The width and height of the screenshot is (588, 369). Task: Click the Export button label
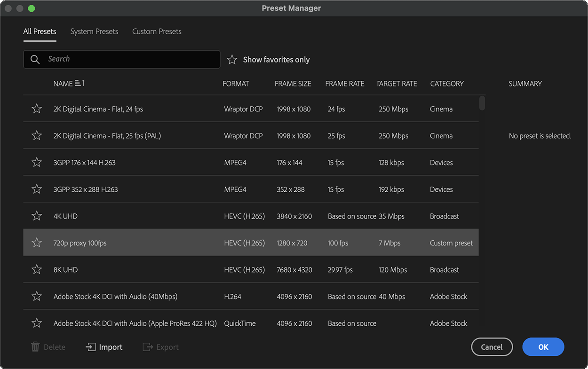[167, 347]
